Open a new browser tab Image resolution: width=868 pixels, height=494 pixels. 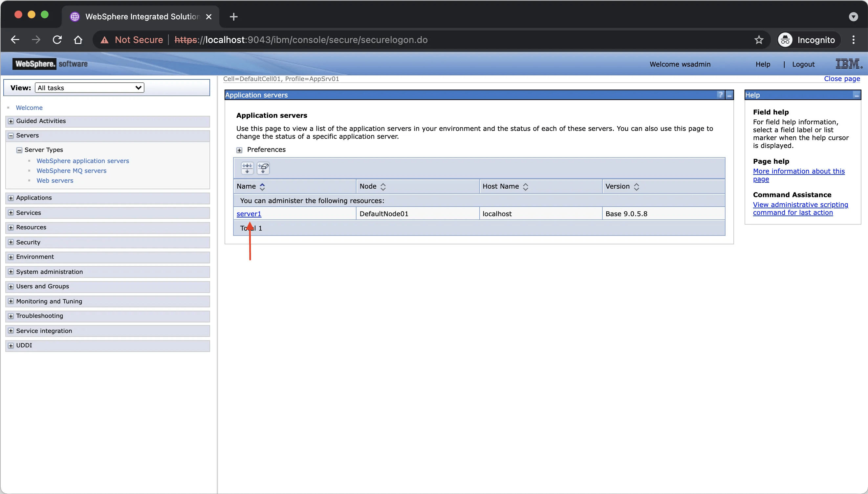[x=233, y=17]
